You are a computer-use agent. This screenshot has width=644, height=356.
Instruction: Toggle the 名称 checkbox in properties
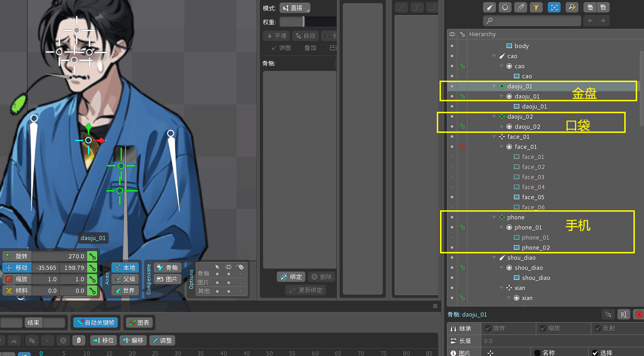pos(537,352)
